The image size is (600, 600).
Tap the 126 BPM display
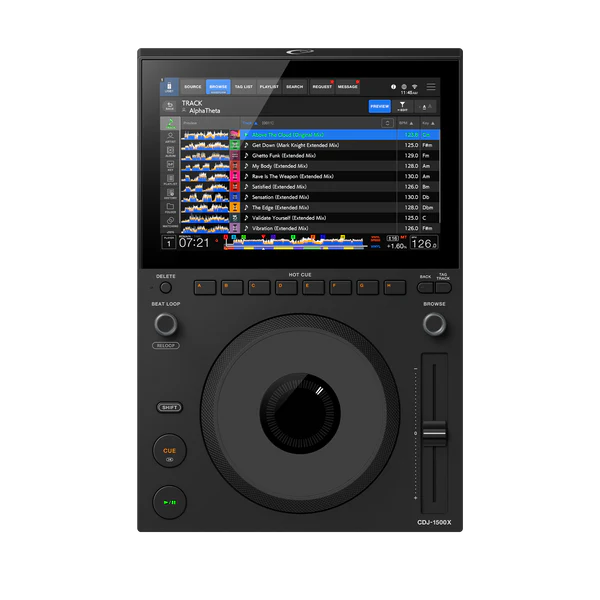tap(424, 243)
